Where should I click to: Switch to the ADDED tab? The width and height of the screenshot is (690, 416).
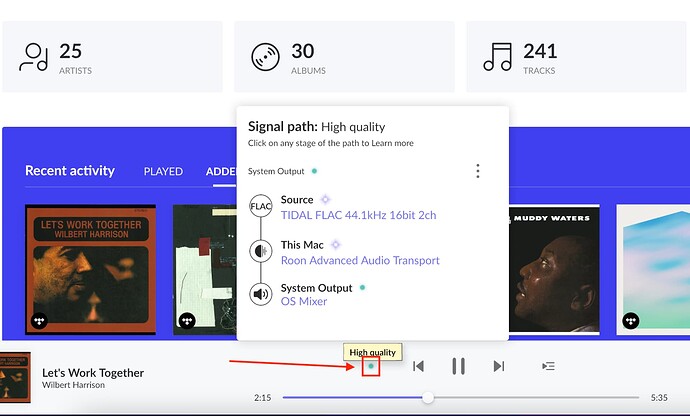[x=221, y=171]
